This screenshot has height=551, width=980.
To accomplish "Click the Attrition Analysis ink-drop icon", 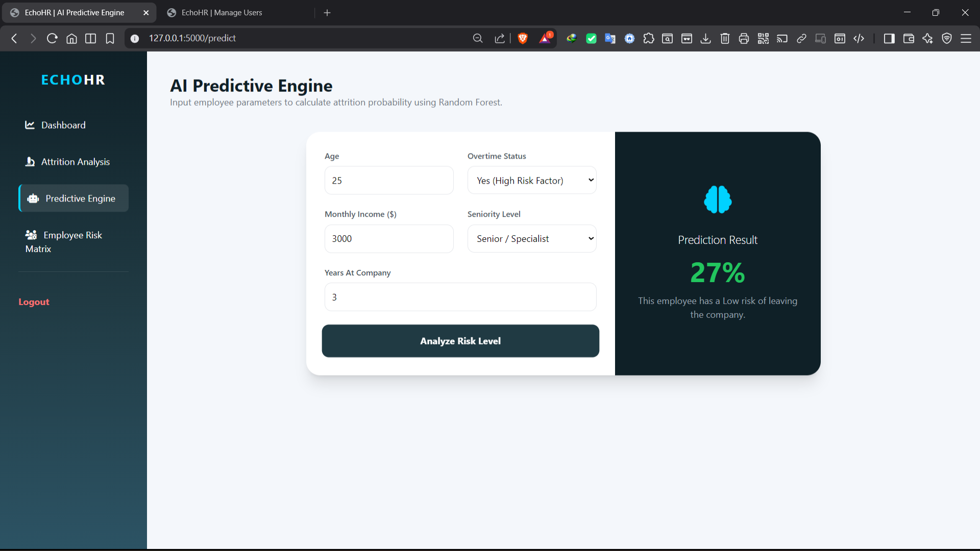I will (x=31, y=161).
